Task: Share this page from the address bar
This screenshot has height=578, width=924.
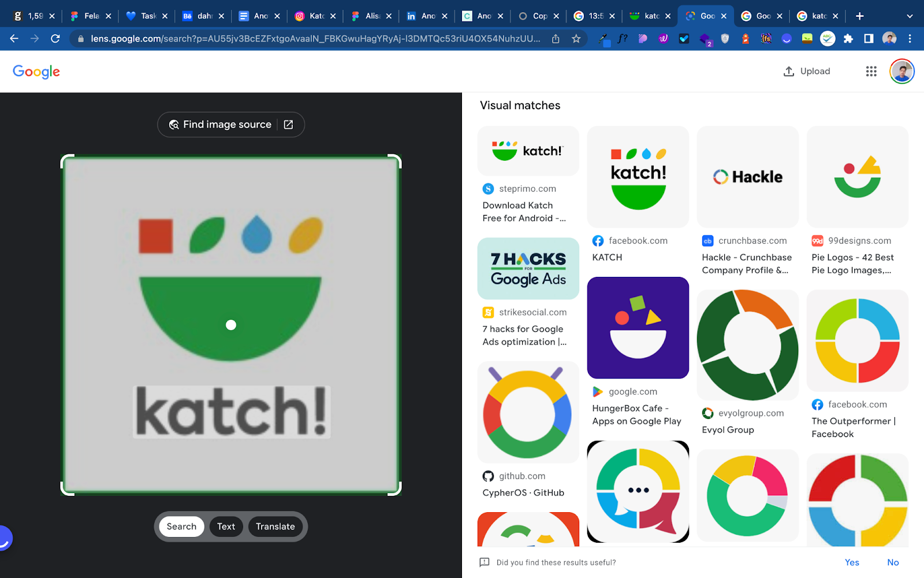Action: pos(556,39)
